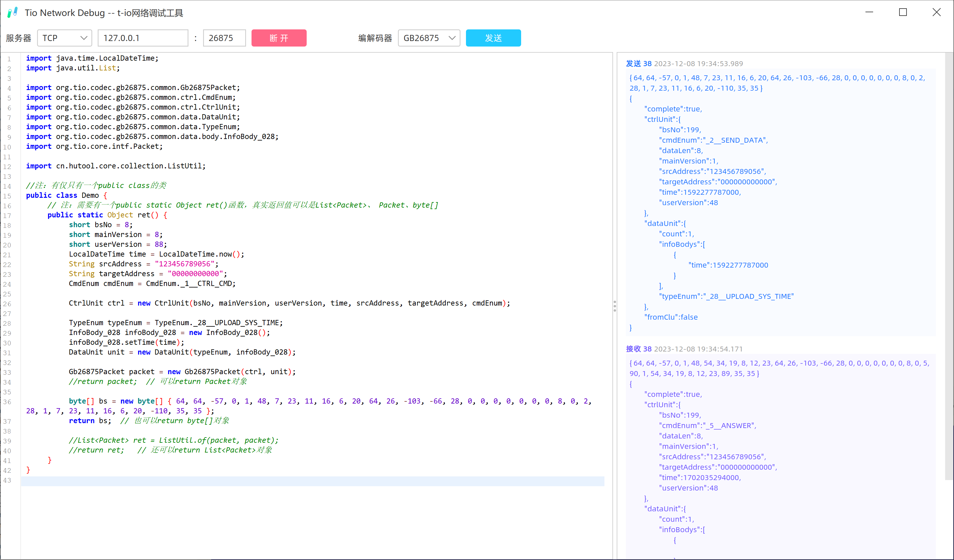
Task: Click the red 断开 disconnect button
Action: coord(279,38)
